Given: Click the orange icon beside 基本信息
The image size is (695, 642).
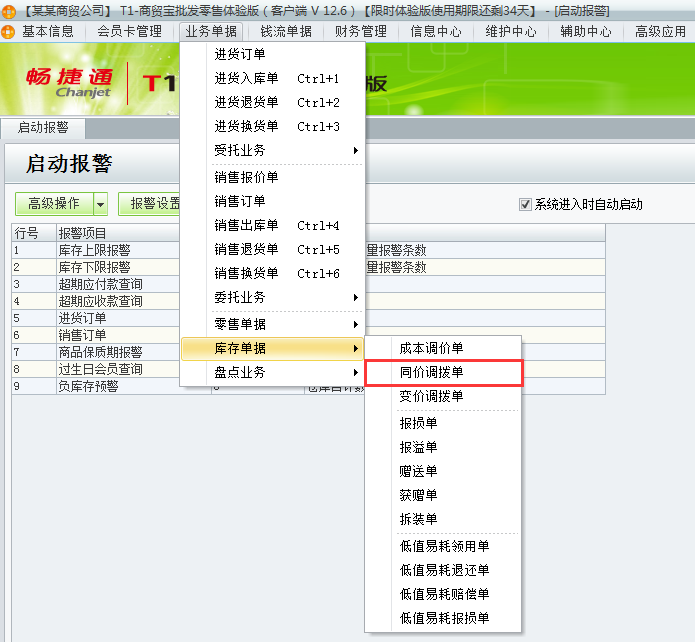Looking at the screenshot, I should [8, 31].
